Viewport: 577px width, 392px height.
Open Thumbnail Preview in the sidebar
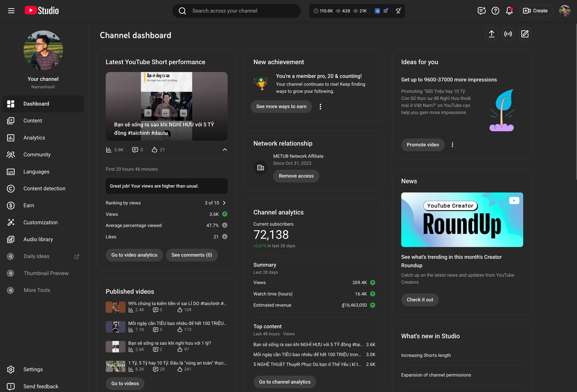click(x=43, y=273)
